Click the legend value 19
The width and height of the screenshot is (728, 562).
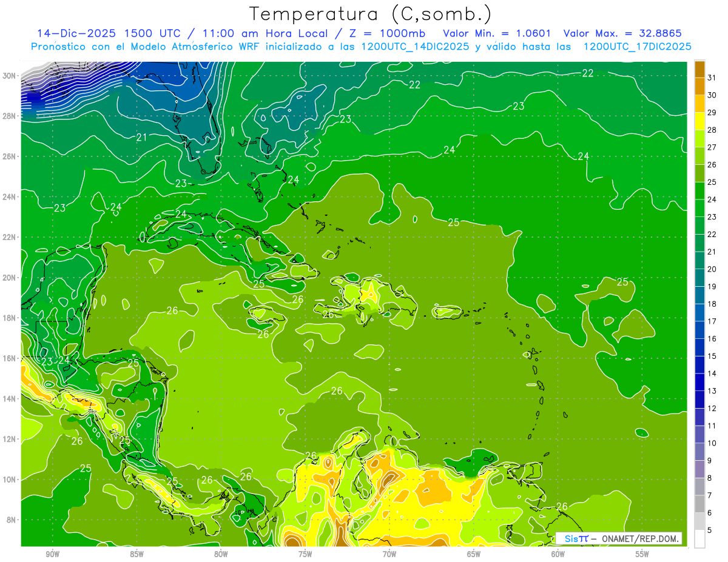tap(712, 286)
